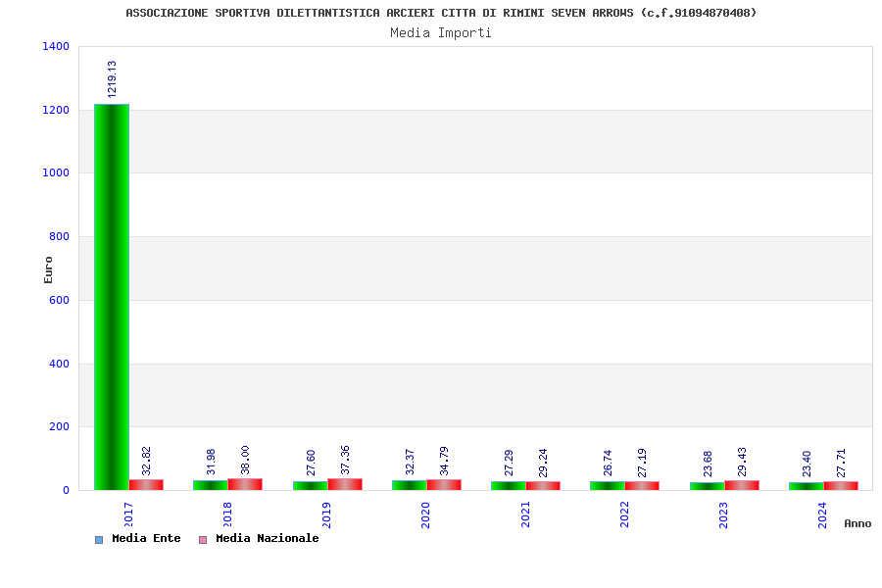Click the green 2019 bar

[x=311, y=486]
